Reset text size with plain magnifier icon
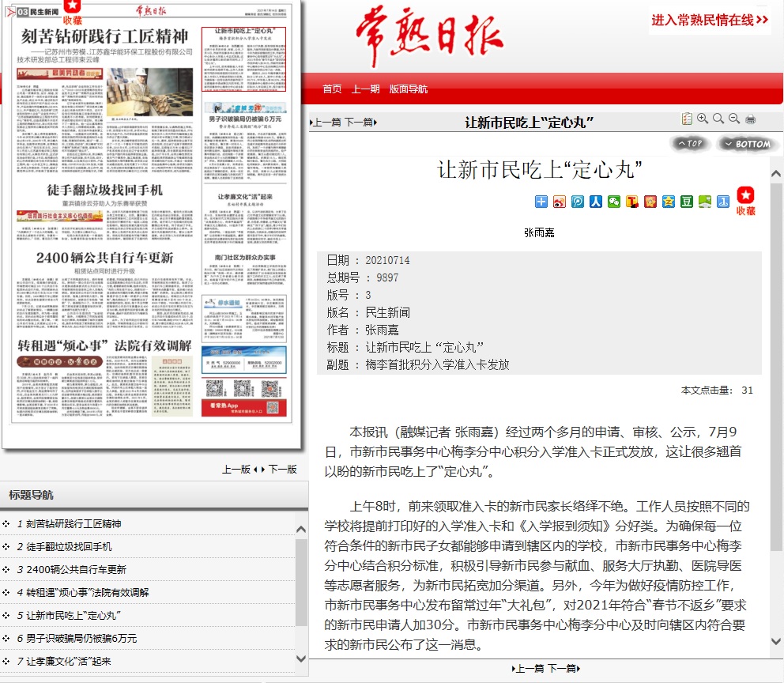Screen dimensions: 784x683 coord(718,119)
